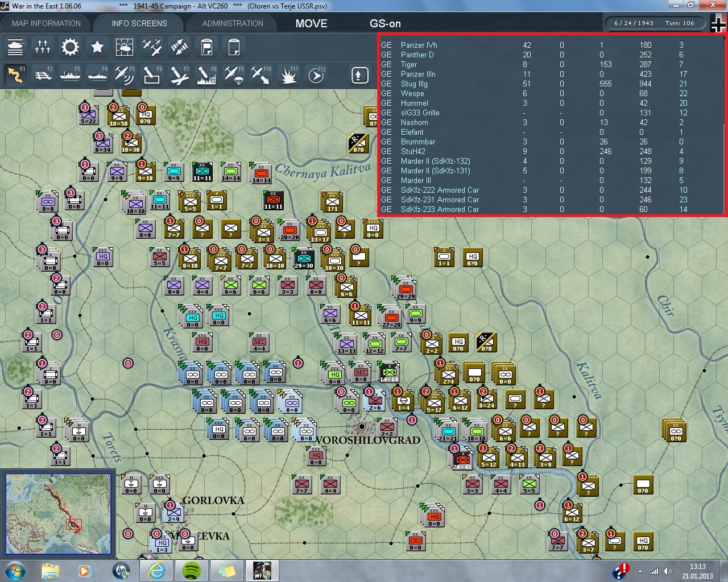The height and width of the screenshot is (582, 728).
Task: Show hidden system tray icons
Action: tap(640, 571)
